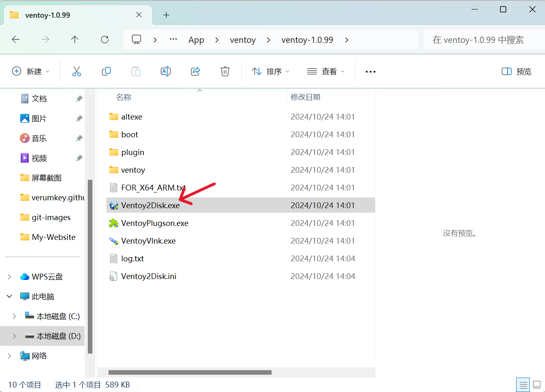The width and height of the screenshot is (545, 392).
Task: Unpin 视频 using its pin icon
Action: pos(79,158)
